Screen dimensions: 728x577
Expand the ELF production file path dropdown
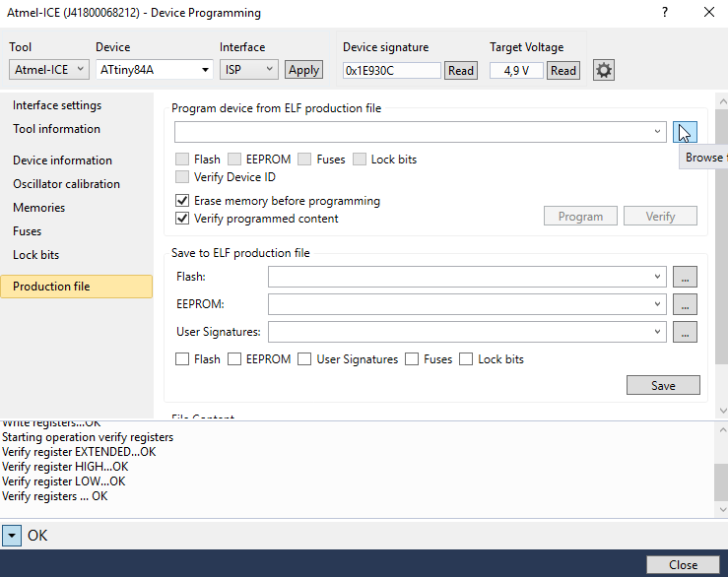(657, 132)
